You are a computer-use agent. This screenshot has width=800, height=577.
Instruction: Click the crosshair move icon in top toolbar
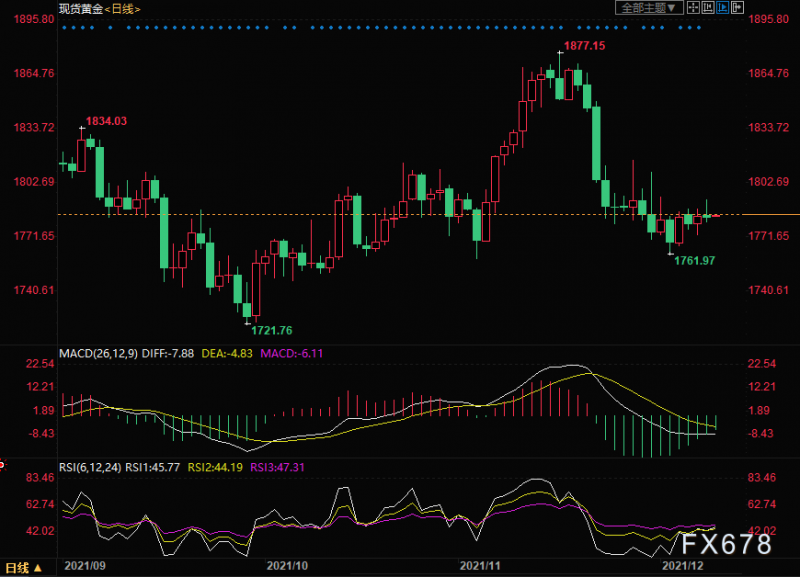click(694, 8)
